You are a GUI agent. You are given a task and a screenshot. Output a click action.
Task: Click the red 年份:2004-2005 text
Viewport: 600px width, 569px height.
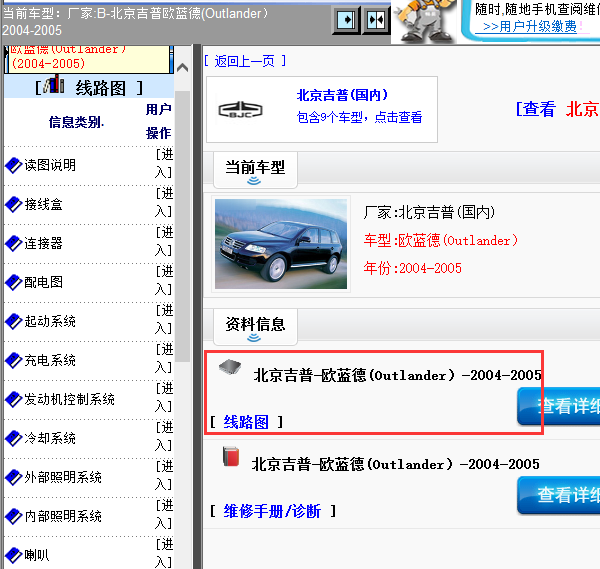pyautogui.click(x=412, y=268)
